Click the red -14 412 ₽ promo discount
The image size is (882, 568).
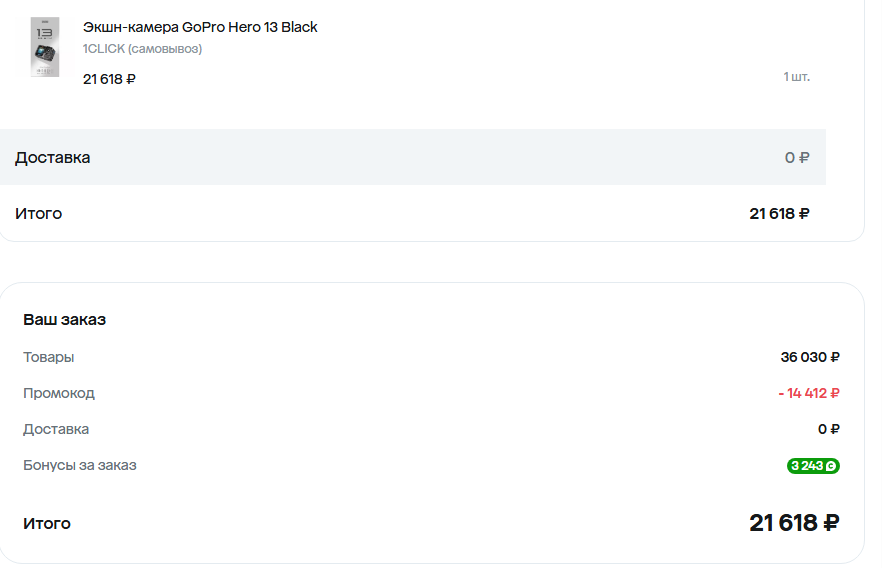point(808,393)
